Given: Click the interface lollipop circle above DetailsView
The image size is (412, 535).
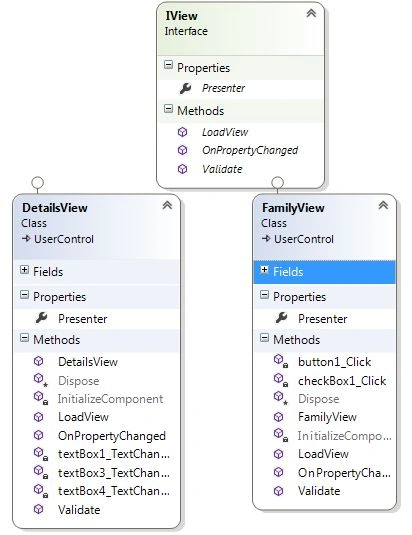Looking at the screenshot, I should [38, 183].
